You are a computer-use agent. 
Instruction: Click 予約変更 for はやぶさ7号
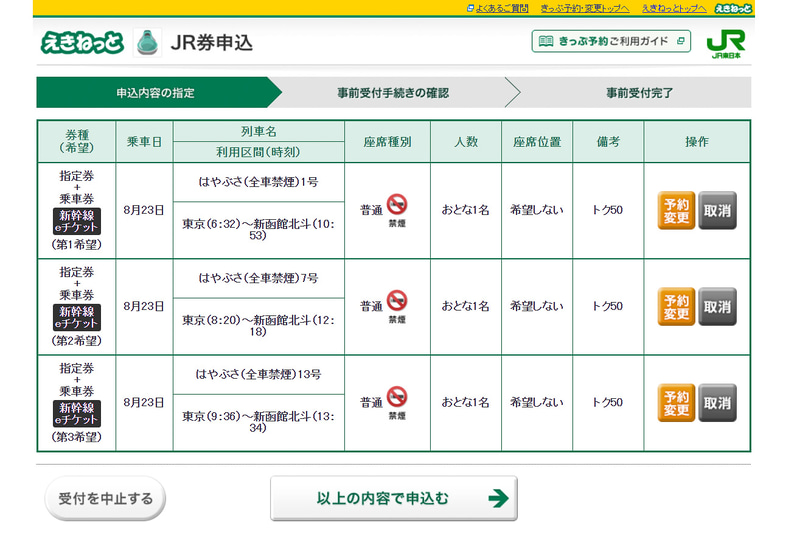click(x=676, y=307)
